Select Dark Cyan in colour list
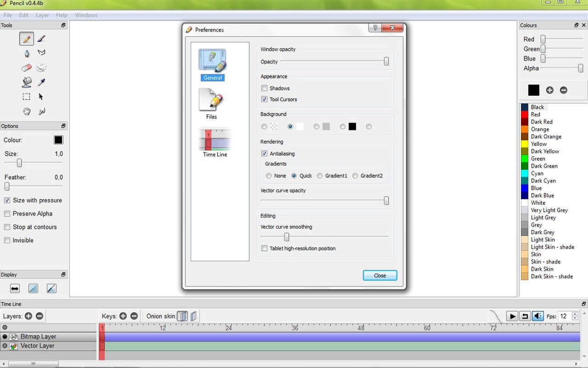 [543, 181]
